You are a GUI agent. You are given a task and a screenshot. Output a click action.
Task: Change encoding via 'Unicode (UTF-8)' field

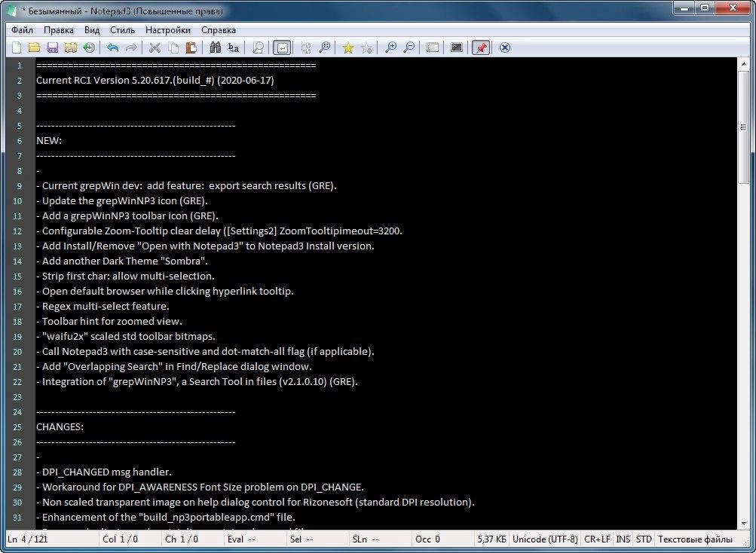click(545, 539)
